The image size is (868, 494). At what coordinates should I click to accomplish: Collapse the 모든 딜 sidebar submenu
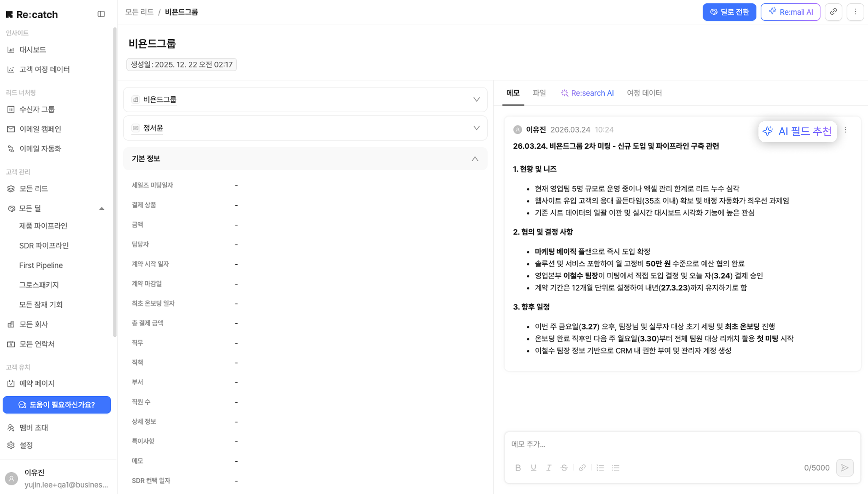point(101,208)
